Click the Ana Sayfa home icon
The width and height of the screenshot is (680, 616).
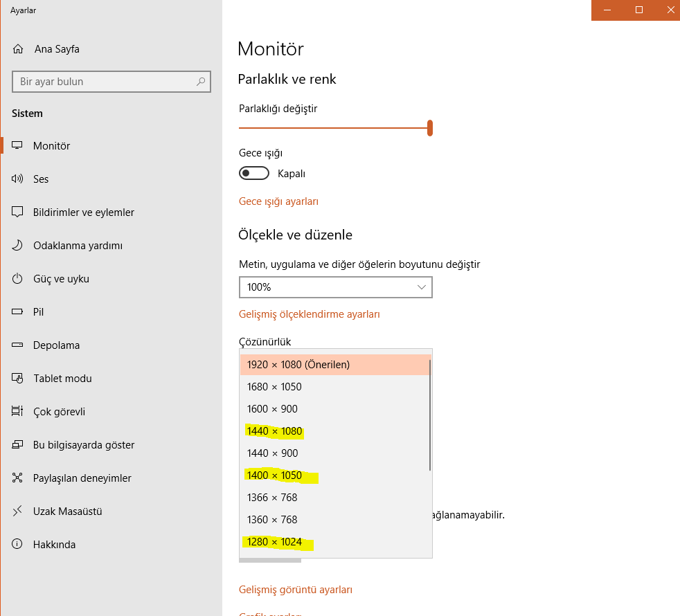click(x=18, y=49)
